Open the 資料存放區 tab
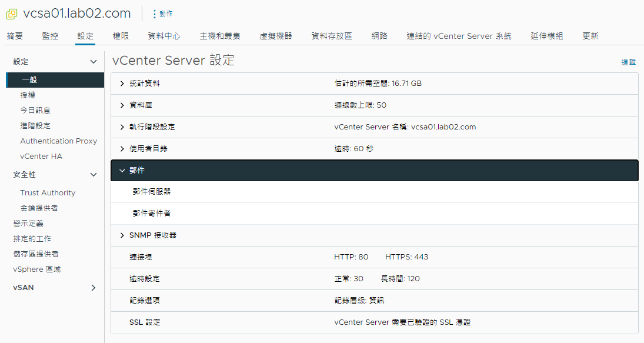Screen dimensions: 644x343 click(332, 36)
